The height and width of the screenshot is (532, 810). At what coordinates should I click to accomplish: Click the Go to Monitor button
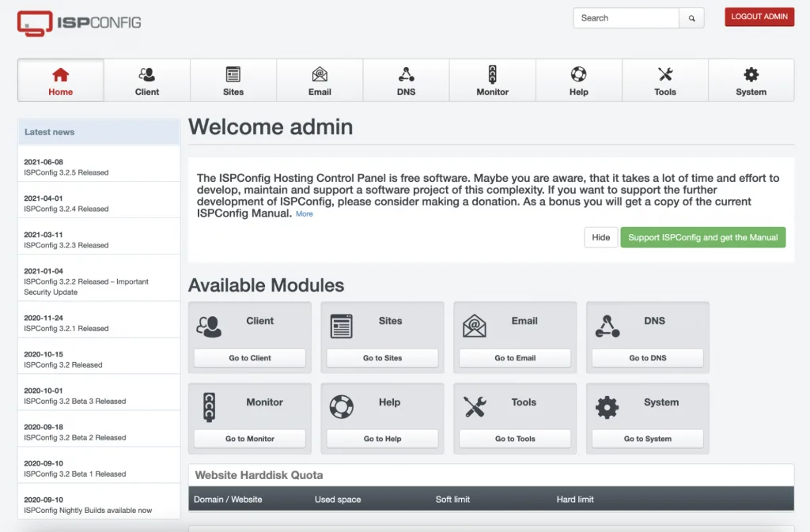[x=250, y=439]
